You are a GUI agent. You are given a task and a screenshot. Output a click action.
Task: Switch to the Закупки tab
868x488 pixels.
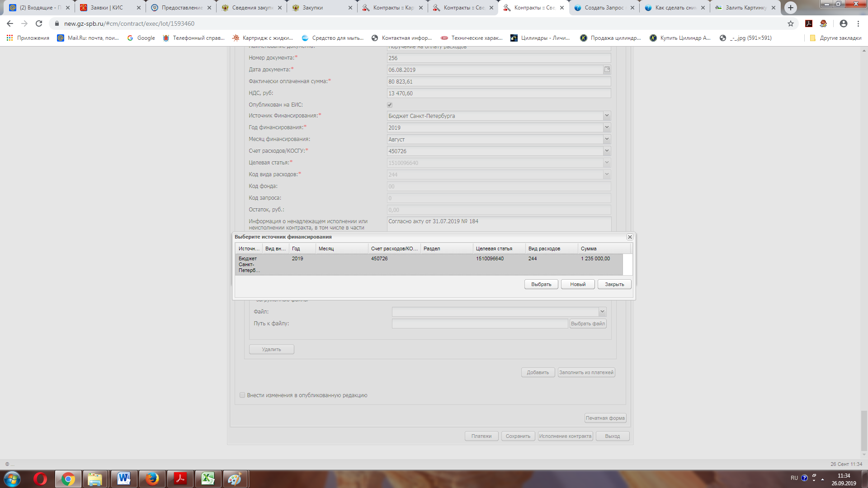(322, 8)
